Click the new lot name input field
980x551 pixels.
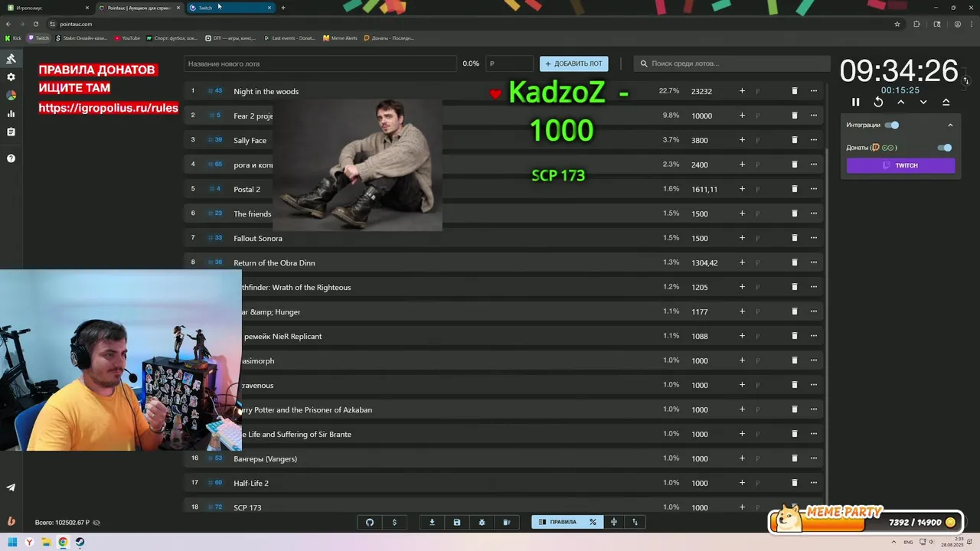pyautogui.click(x=320, y=64)
